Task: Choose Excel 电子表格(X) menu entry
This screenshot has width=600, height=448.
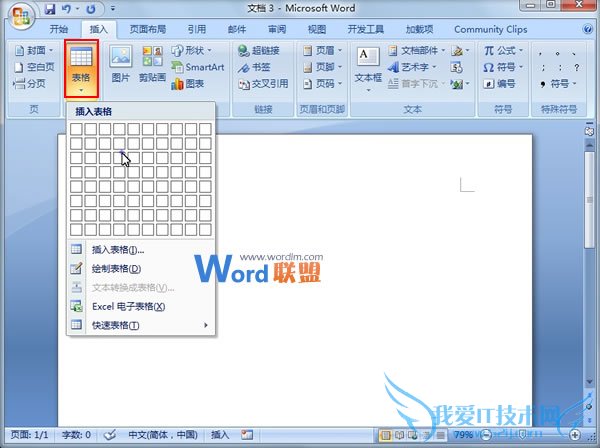Action: (x=141, y=306)
